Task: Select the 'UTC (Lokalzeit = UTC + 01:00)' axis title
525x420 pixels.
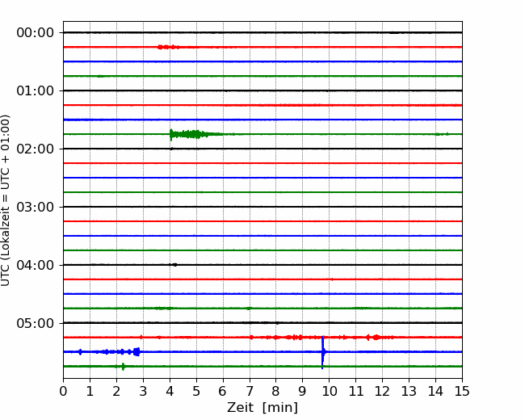Action: pos(6,200)
